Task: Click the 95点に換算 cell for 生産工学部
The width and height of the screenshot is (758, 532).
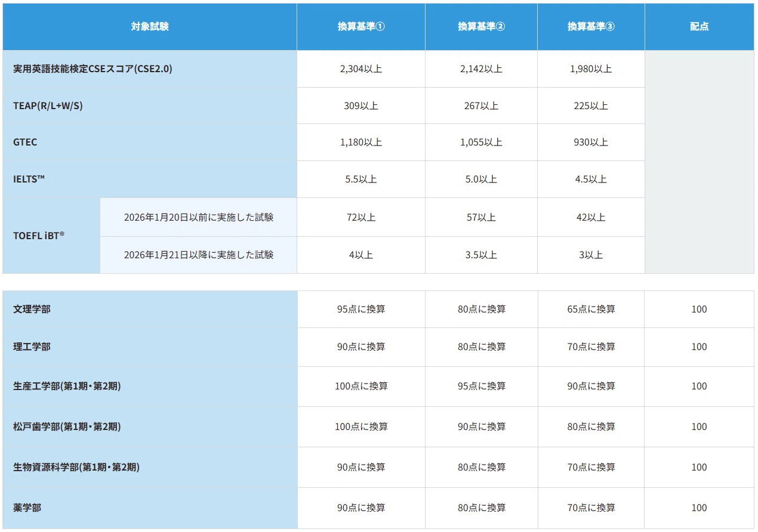Action: (481, 386)
